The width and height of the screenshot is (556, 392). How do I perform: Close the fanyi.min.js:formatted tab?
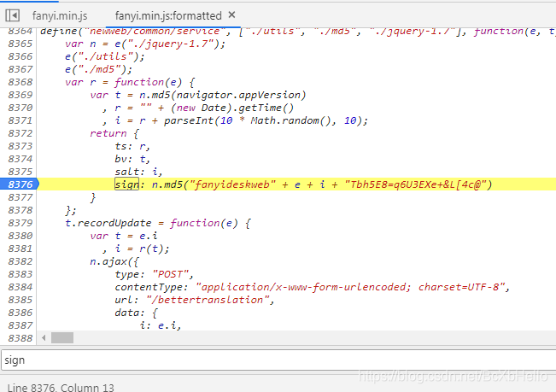point(232,15)
